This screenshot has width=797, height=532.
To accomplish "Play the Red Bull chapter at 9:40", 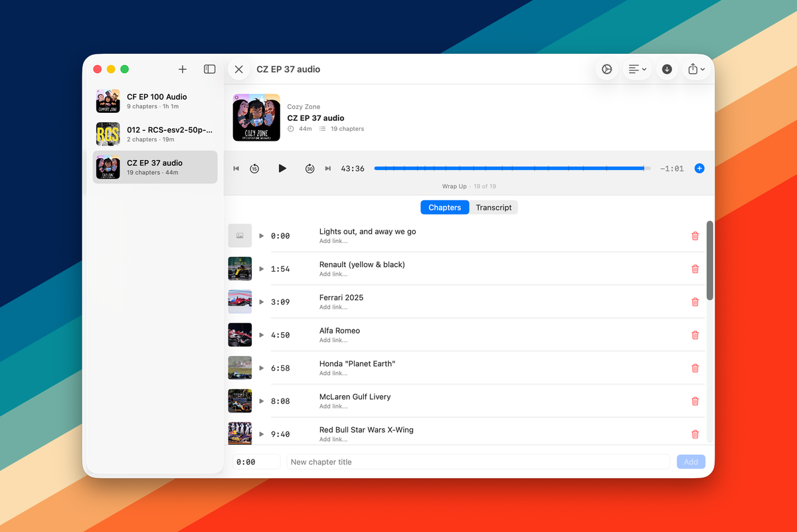I will pyautogui.click(x=262, y=434).
